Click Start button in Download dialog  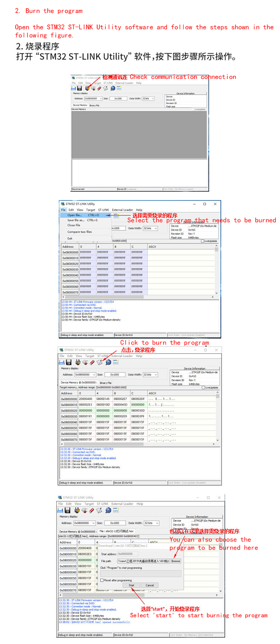tap(131, 585)
